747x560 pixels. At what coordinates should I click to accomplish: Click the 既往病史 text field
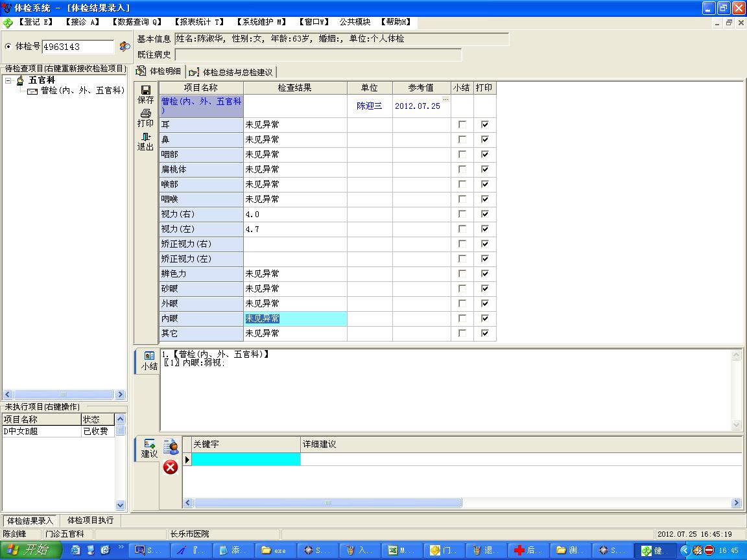pyautogui.click(x=318, y=54)
